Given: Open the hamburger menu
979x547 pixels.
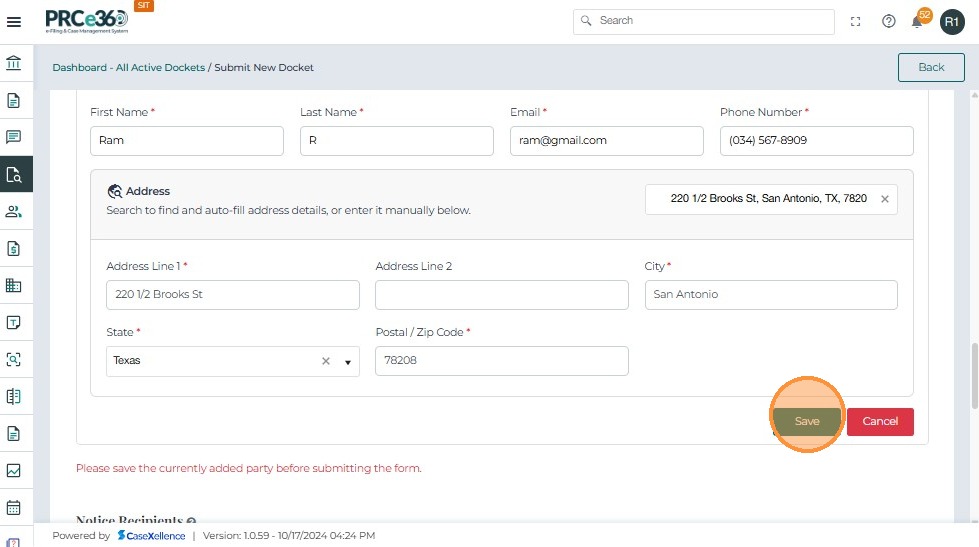Looking at the screenshot, I should click(14, 21).
